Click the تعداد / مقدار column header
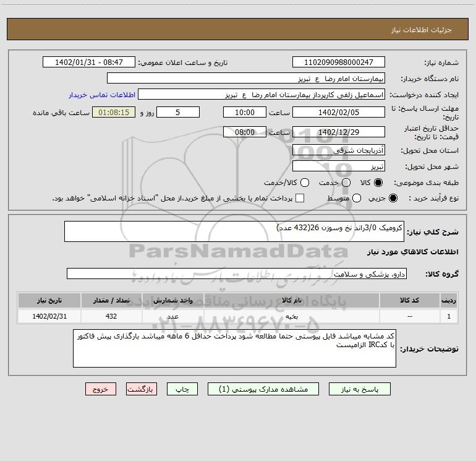Screen dimensions: 476x461 click(x=111, y=300)
